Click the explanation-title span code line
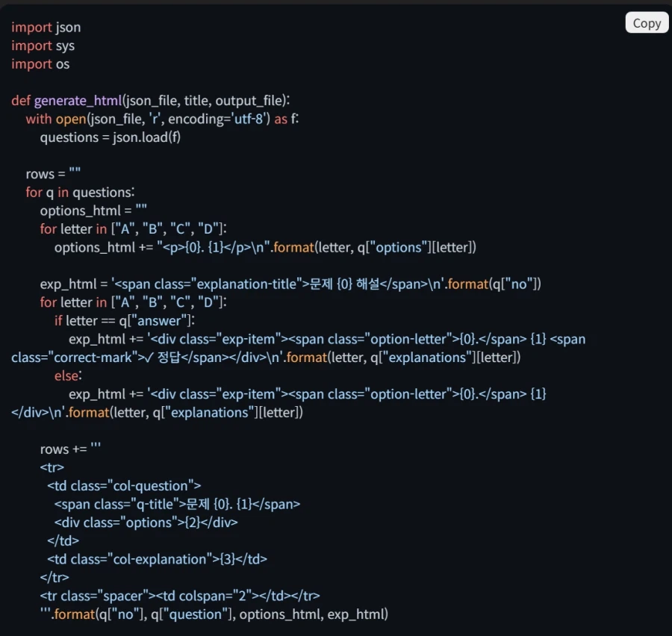Viewport: 672px width, 636px height. pyautogui.click(x=290, y=284)
